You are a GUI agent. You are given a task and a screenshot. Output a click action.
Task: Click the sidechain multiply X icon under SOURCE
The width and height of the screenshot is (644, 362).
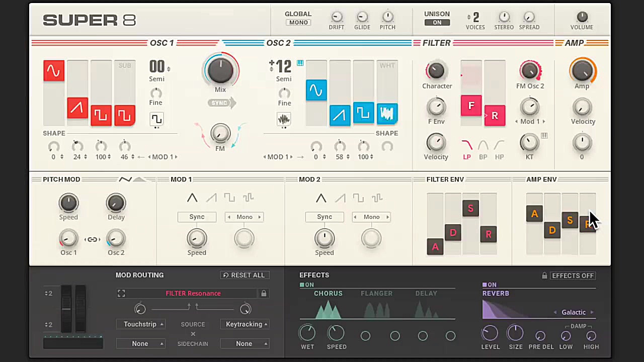[193, 334]
